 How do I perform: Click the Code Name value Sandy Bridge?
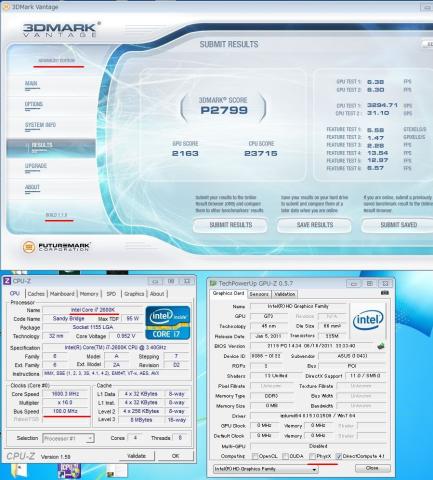point(68,319)
